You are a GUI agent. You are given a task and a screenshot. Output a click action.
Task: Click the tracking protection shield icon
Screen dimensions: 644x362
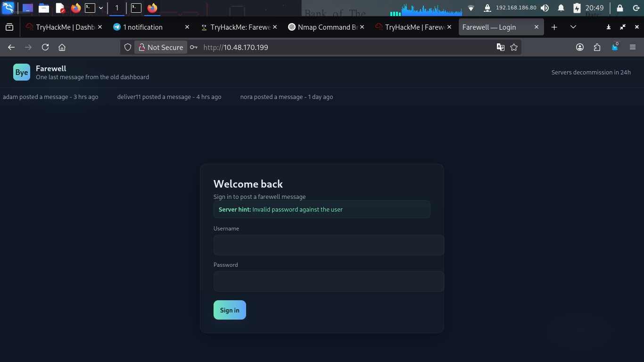coord(127,47)
